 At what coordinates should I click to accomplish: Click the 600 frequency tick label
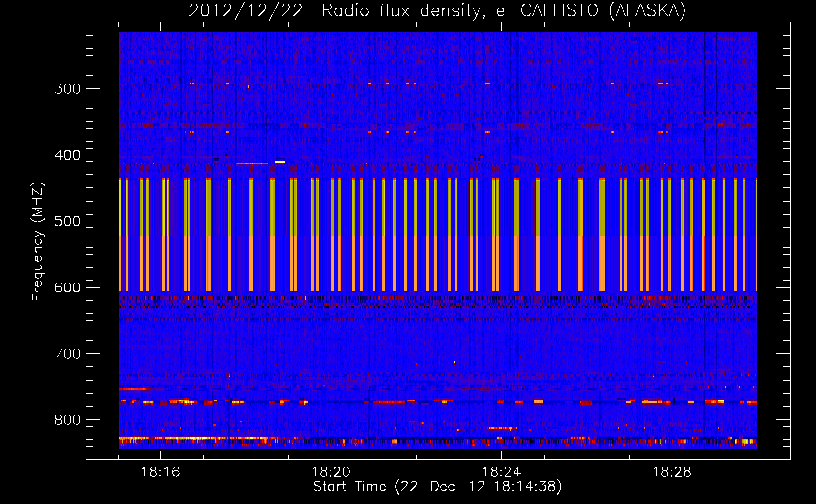(68, 288)
